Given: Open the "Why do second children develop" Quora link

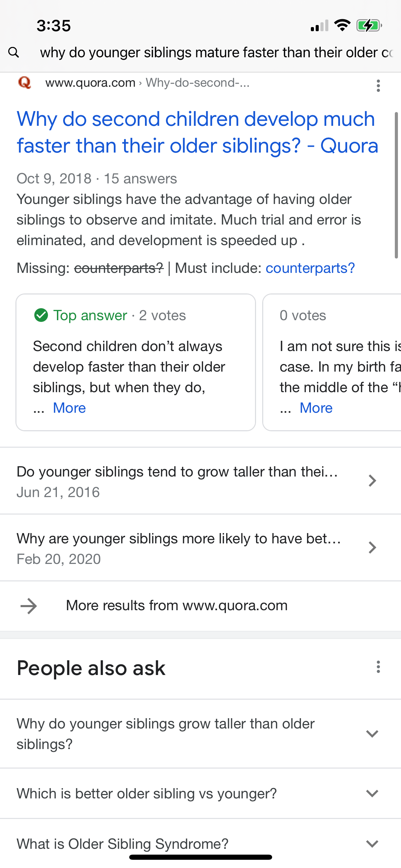Looking at the screenshot, I should click(x=197, y=132).
